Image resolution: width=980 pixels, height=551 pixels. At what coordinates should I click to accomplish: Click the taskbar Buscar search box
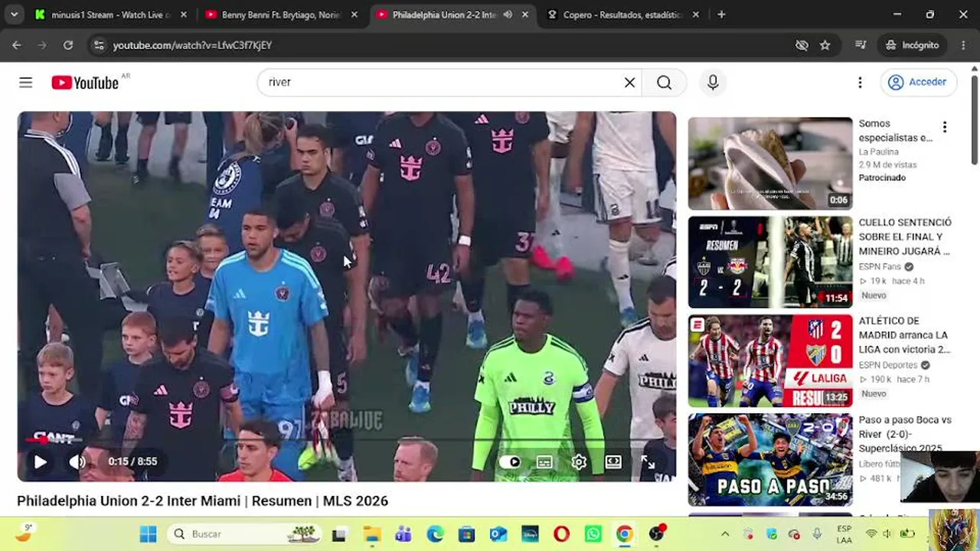245,534
